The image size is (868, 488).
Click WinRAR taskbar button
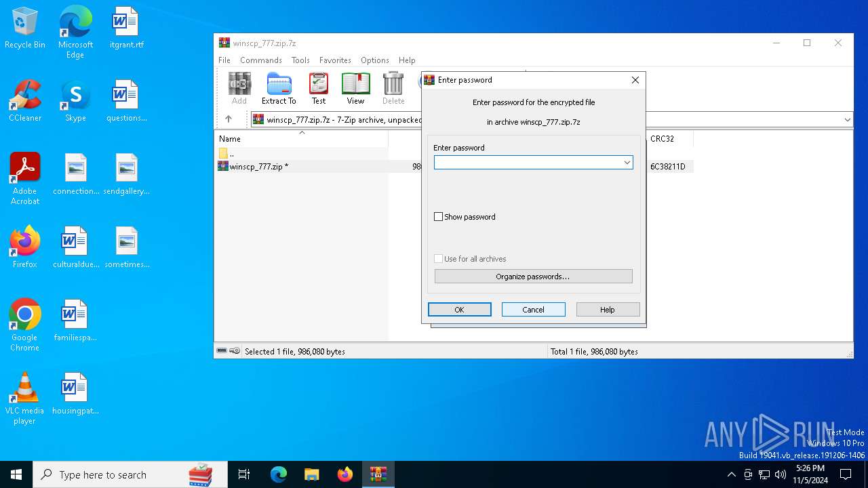point(378,474)
